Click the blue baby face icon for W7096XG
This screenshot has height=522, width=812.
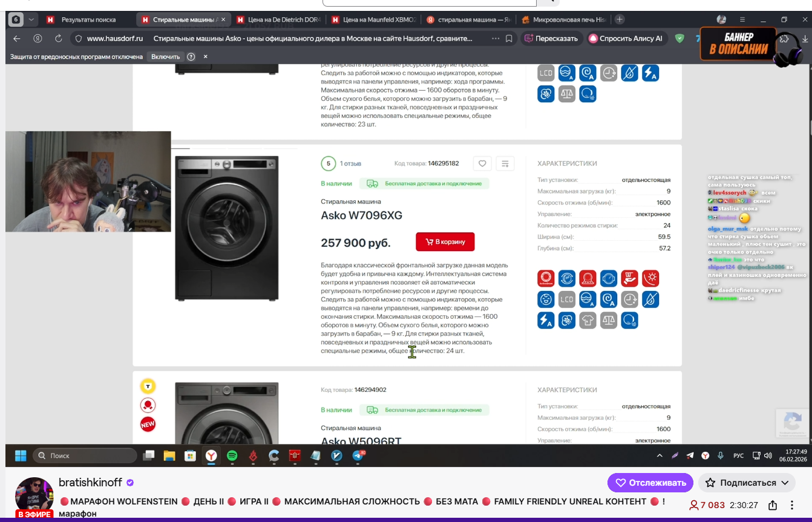(x=546, y=299)
